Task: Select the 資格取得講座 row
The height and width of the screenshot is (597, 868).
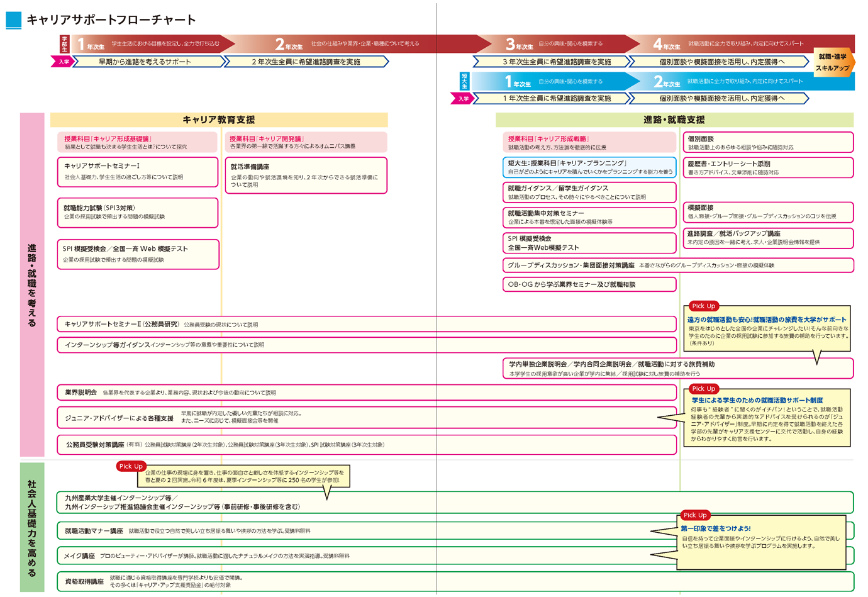Action: pyautogui.click(x=365, y=581)
